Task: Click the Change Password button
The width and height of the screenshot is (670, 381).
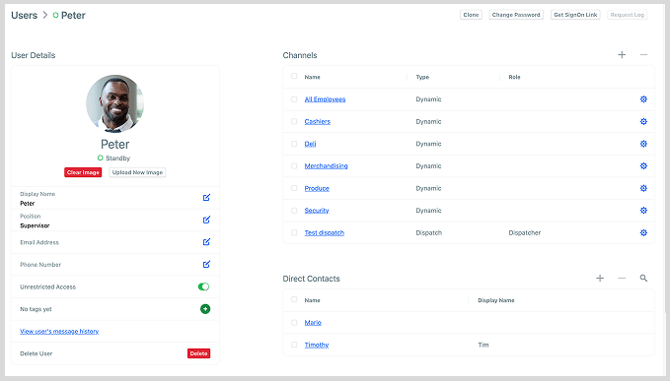Action: coord(516,15)
